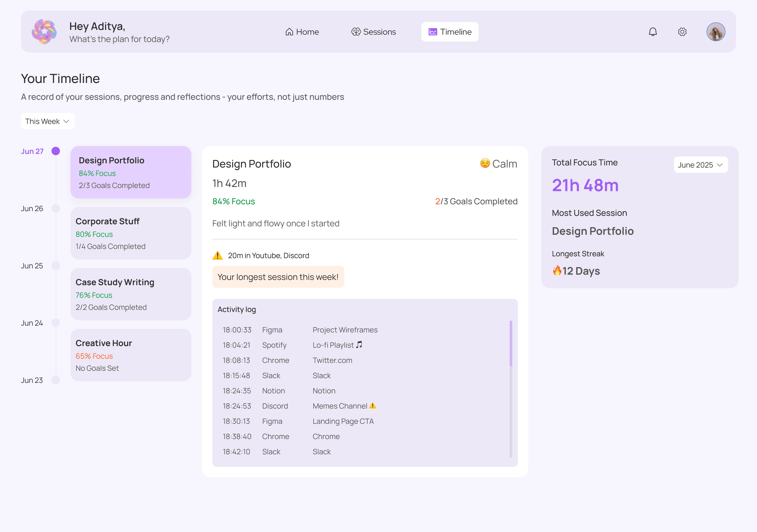Open the Case Study Writing session card
The image size is (757, 532).
tap(131, 294)
